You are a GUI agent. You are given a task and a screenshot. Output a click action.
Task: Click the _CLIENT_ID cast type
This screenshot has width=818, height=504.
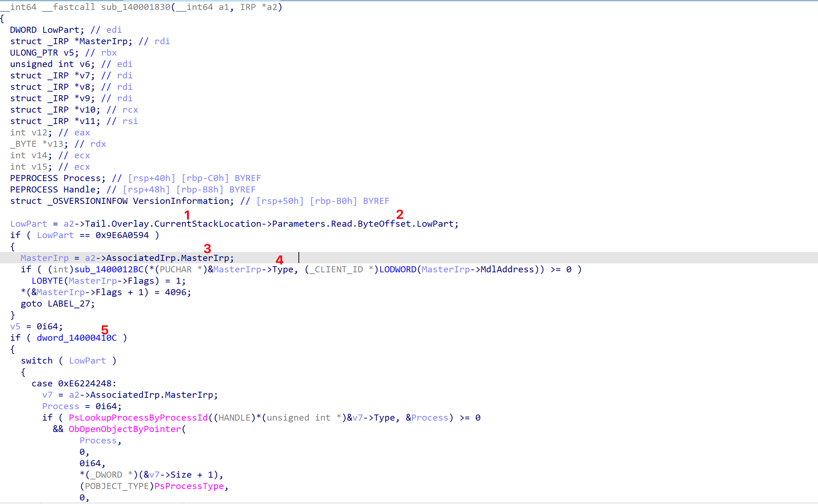pos(336,269)
